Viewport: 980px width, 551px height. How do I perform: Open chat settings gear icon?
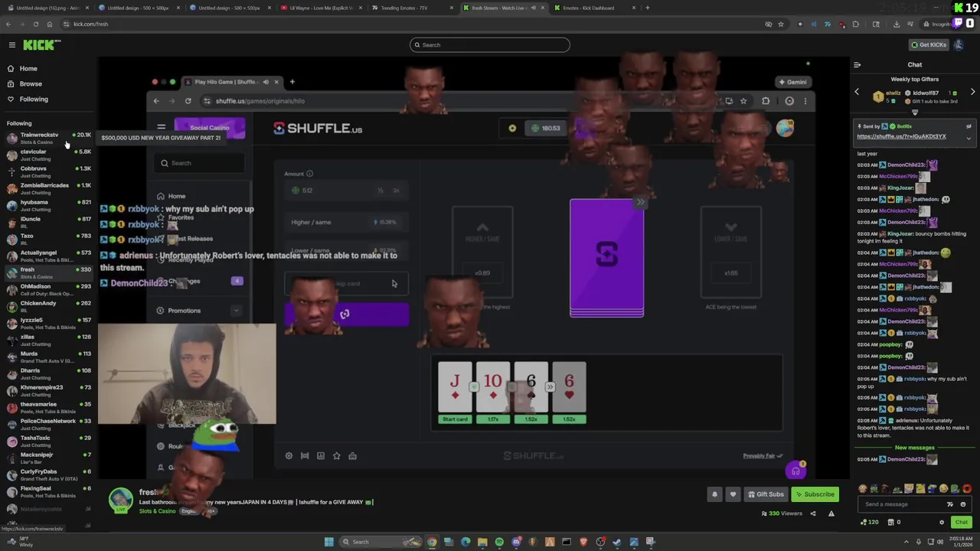[x=942, y=522]
